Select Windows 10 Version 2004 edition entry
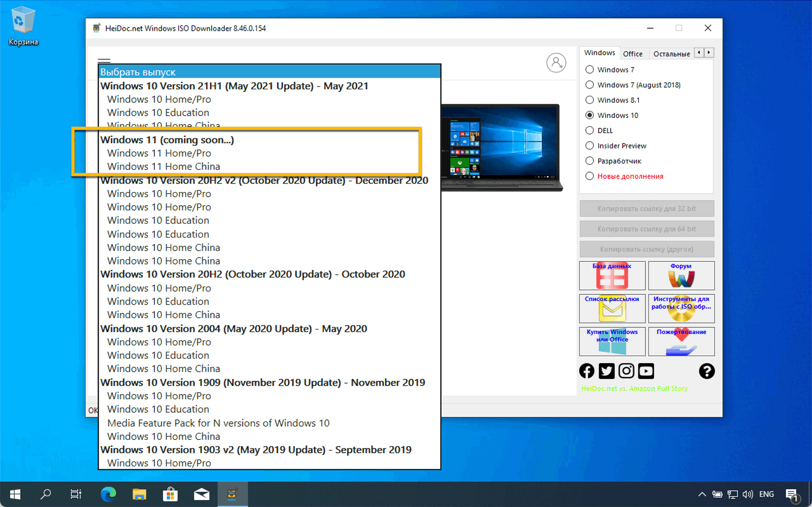812x507 pixels. pos(233,328)
